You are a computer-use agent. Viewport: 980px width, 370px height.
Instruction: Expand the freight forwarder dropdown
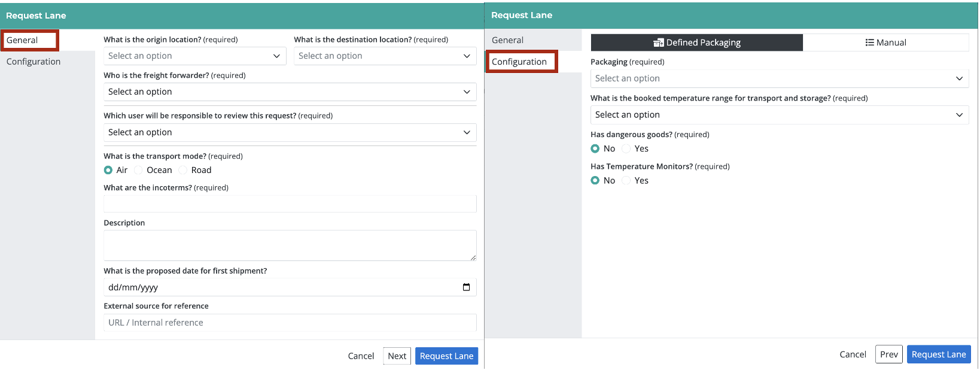point(290,92)
